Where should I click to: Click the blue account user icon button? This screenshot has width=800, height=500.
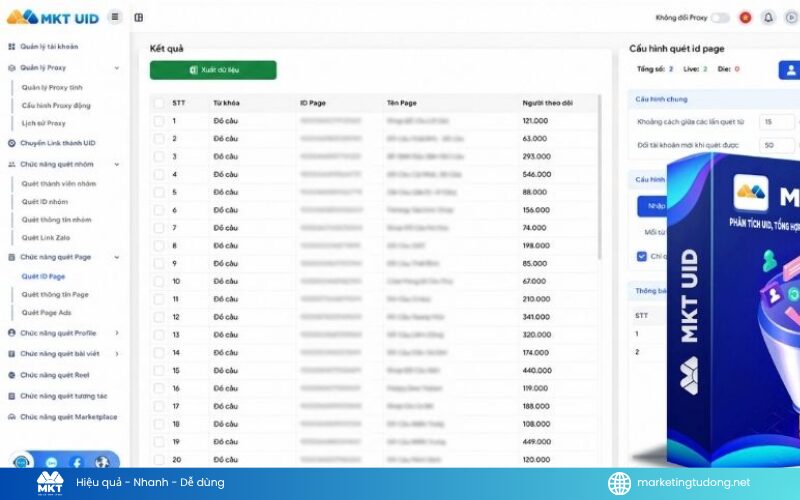pos(790,70)
